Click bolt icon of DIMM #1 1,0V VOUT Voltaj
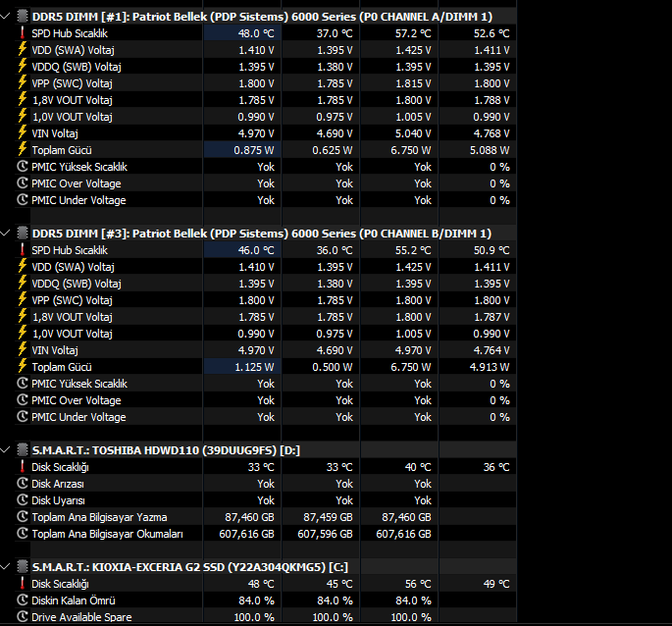The image size is (672, 626). (x=23, y=116)
